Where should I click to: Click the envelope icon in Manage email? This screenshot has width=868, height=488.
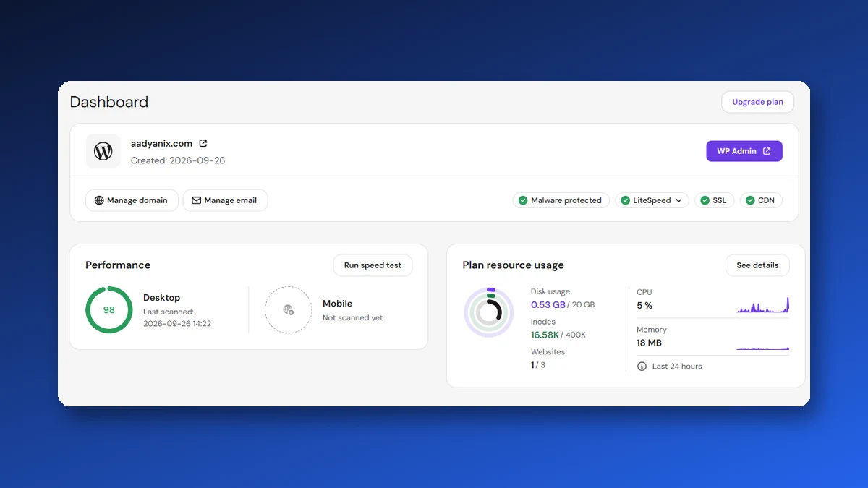tap(197, 200)
